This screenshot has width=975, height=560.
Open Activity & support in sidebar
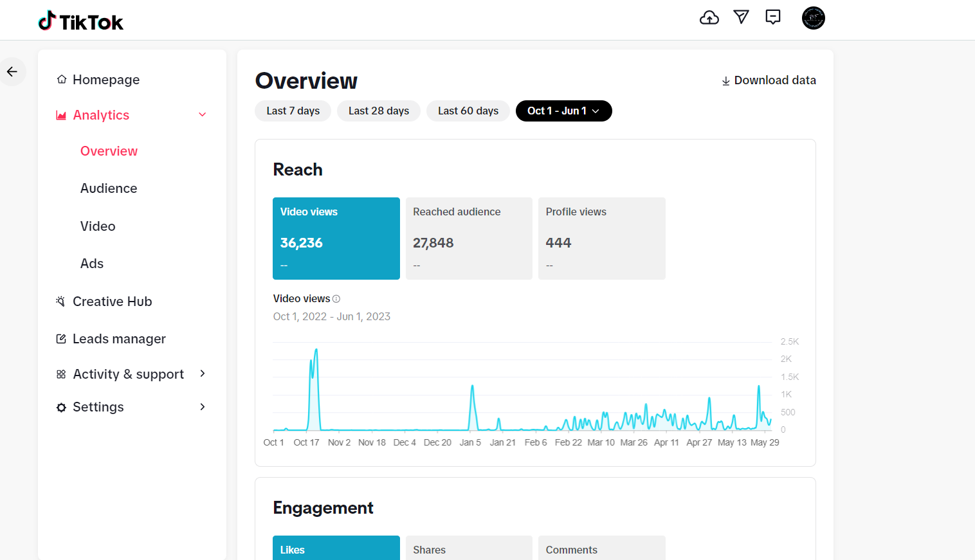129,374
